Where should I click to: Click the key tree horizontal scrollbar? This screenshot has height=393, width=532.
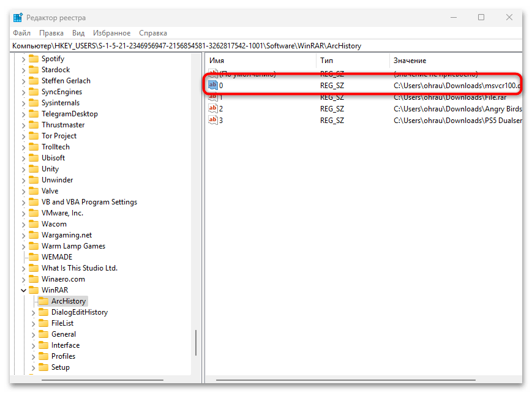coord(102,380)
